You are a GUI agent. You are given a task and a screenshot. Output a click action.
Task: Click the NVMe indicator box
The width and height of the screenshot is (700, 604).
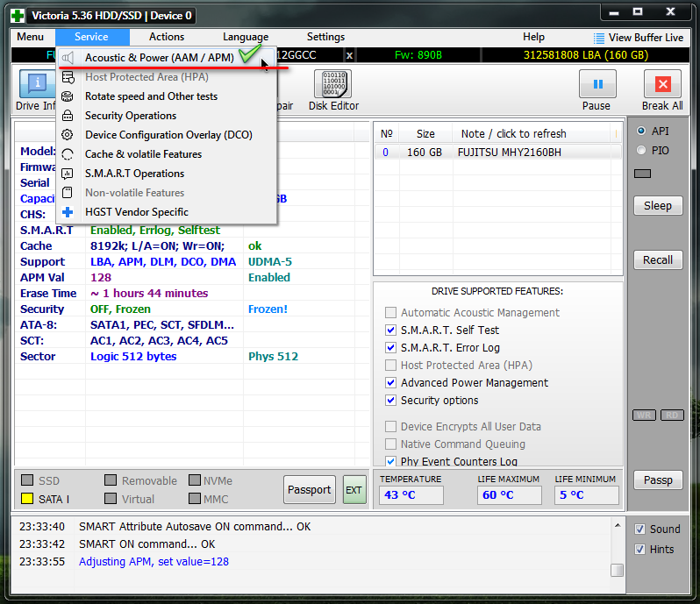tap(195, 480)
